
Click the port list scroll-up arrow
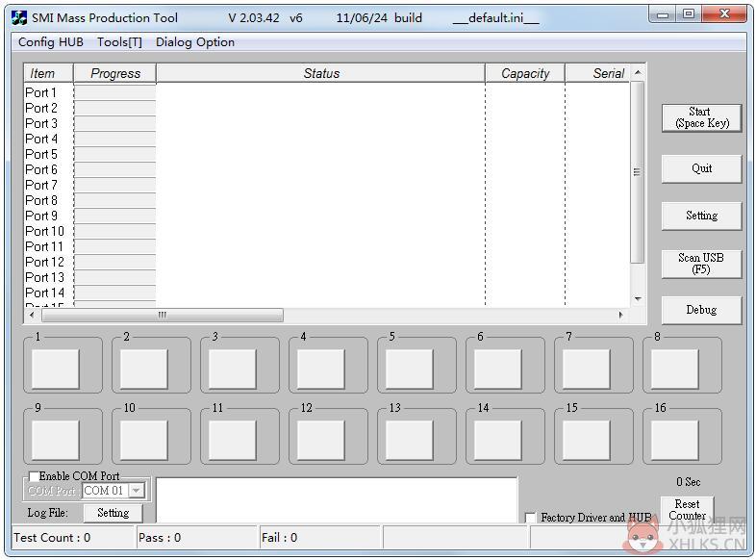pos(638,72)
